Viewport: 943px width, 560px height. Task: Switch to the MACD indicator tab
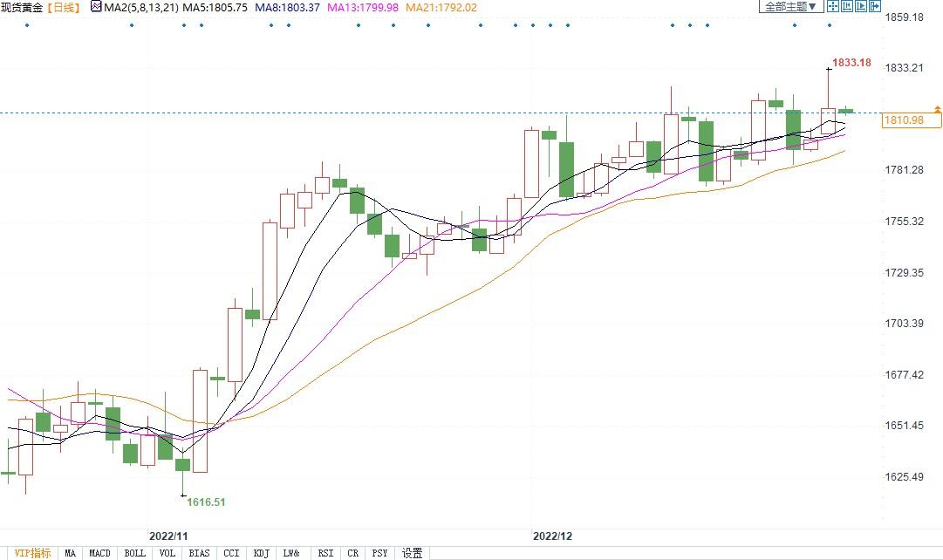(x=99, y=553)
